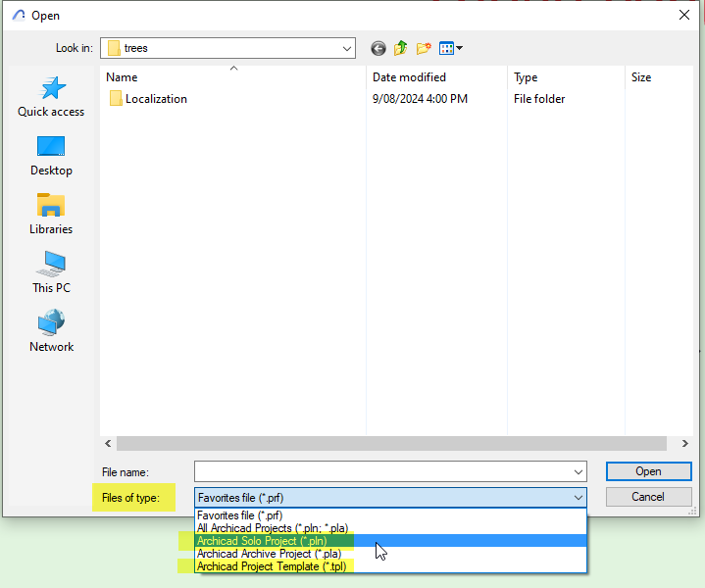
Task: Choose Archicad Solo Project (*.pln)
Action: [390, 541]
